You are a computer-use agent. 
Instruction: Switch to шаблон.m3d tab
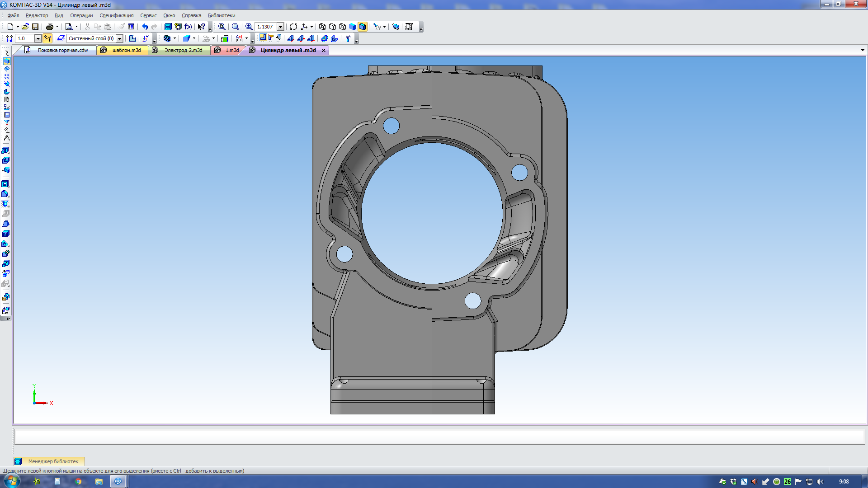point(122,50)
